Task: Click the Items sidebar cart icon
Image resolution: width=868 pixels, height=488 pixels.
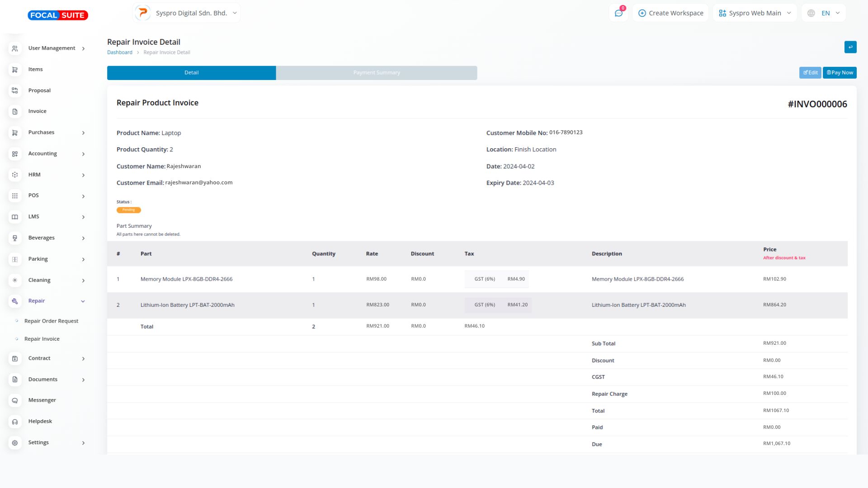Action: tap(15, 70)
